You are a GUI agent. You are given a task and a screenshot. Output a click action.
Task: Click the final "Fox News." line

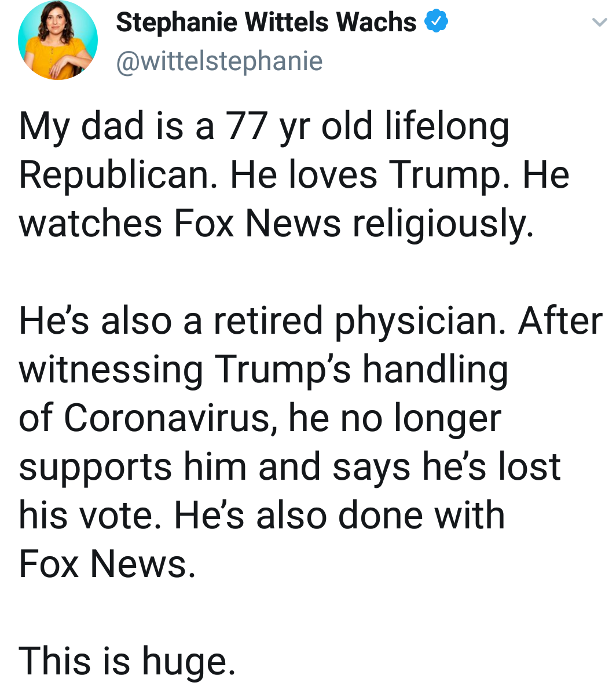click(107, 564)
